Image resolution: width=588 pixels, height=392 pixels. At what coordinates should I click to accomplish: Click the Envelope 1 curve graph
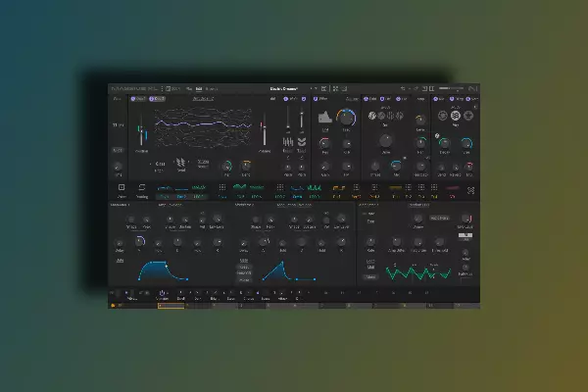164,270
